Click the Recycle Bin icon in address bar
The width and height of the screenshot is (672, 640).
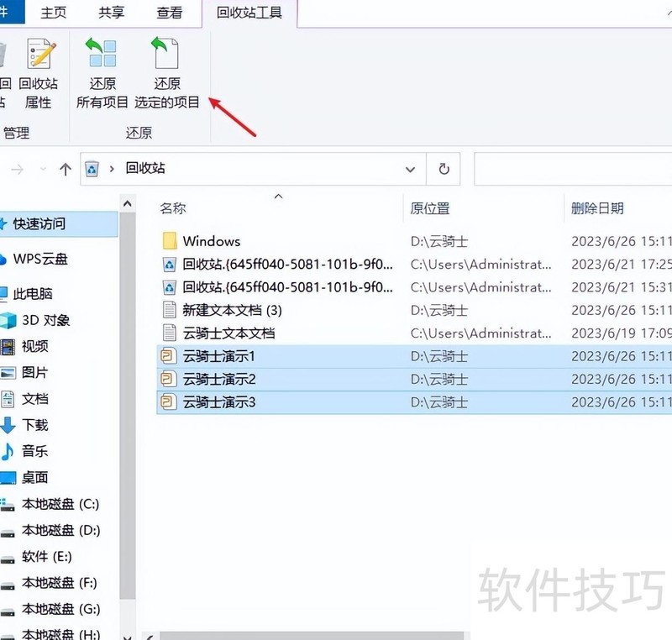(92, 169)
